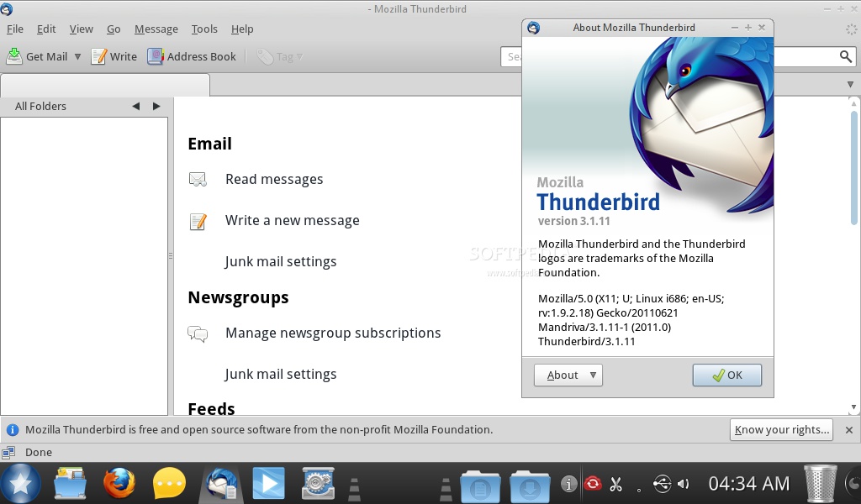Viewport: 861px width, 504px height.
Task: Dismiss the rights notification bar
Action: [849, 430]
